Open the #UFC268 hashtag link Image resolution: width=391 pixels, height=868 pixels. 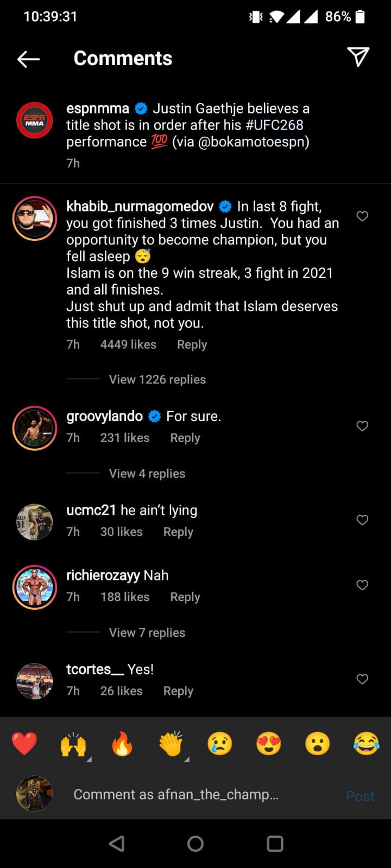pos(274,125)
